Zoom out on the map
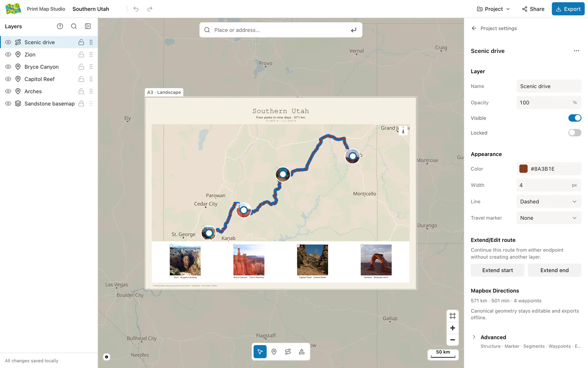The width and height of the screenshot is (588, 368). coord(453,340)
